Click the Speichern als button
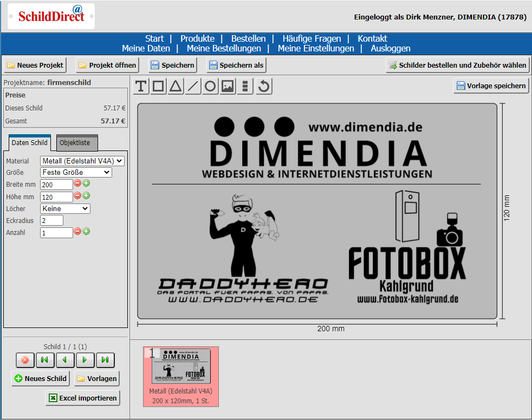The image size is (532, 420). [236, 65]
